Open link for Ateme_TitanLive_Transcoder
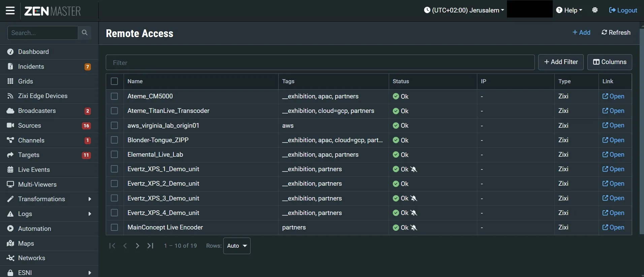The height and width of the screenshot is (277, 644). pyautogui.click(x=613, y=111)
